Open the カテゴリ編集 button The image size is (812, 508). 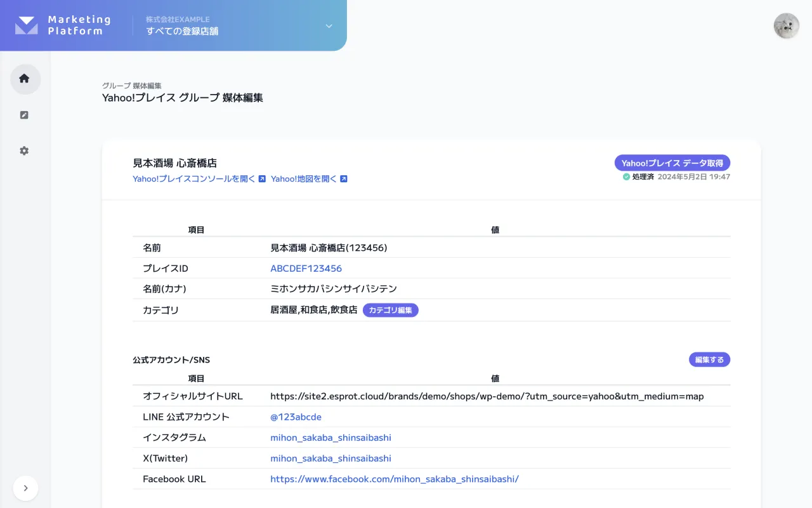click(x=390, y=310)
